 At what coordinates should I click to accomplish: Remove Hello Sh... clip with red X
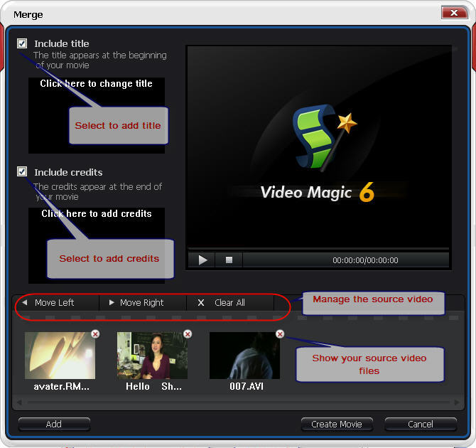(x=188, y=334)
